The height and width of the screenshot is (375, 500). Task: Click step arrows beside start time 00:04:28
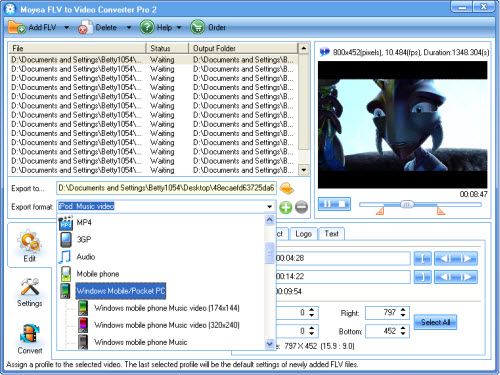(456, 258)
